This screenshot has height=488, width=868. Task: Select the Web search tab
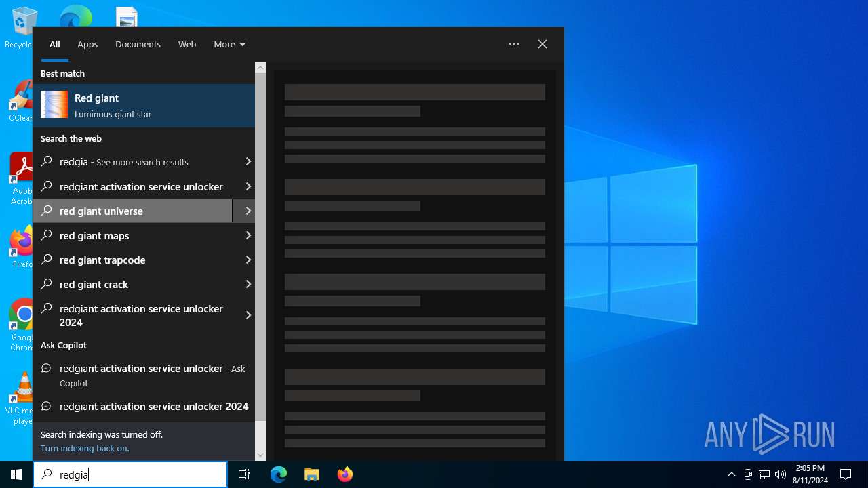pyautogui.click(x=187, y=44)
